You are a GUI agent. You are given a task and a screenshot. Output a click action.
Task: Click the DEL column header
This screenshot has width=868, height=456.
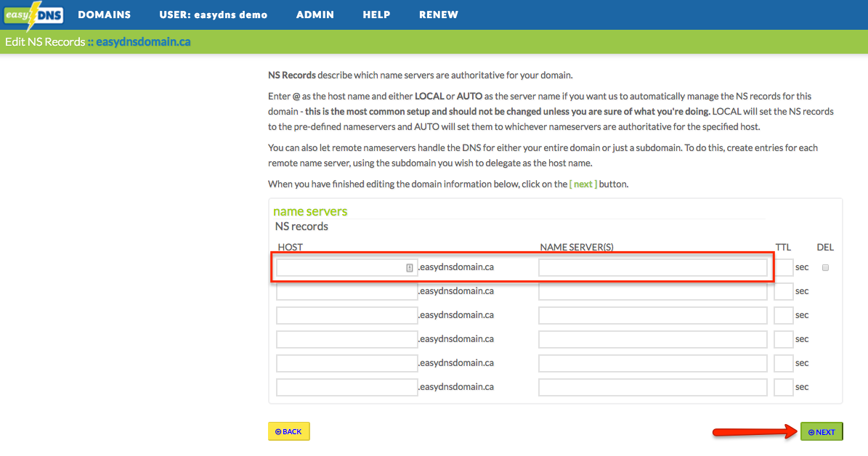(825, 248)
